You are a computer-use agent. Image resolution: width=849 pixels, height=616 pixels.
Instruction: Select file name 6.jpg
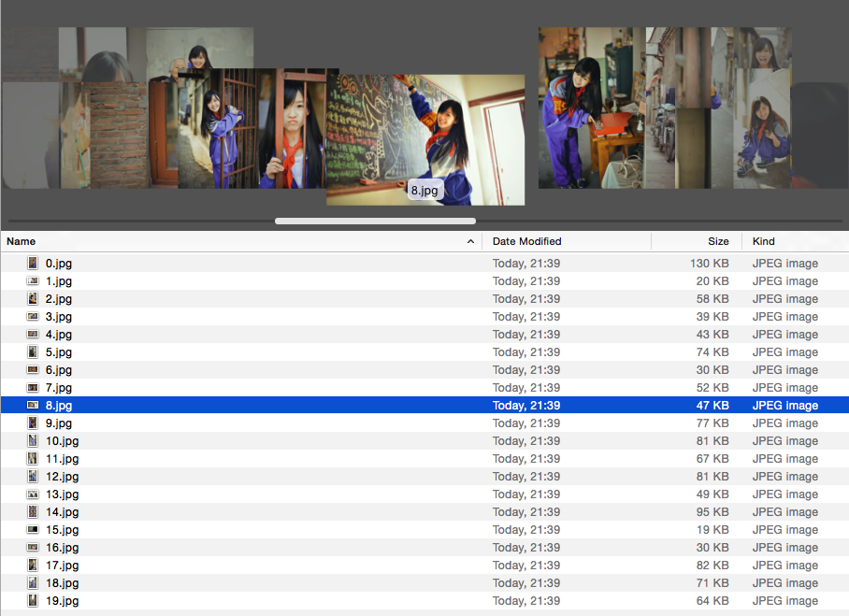click(x=59, y=370)
